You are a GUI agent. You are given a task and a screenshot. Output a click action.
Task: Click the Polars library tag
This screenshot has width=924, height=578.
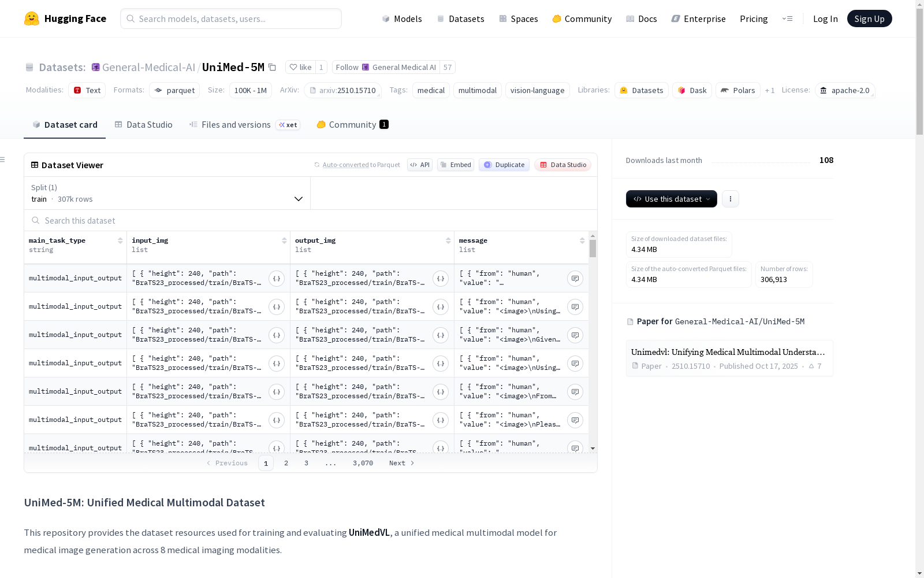click(x=738, y=90)
